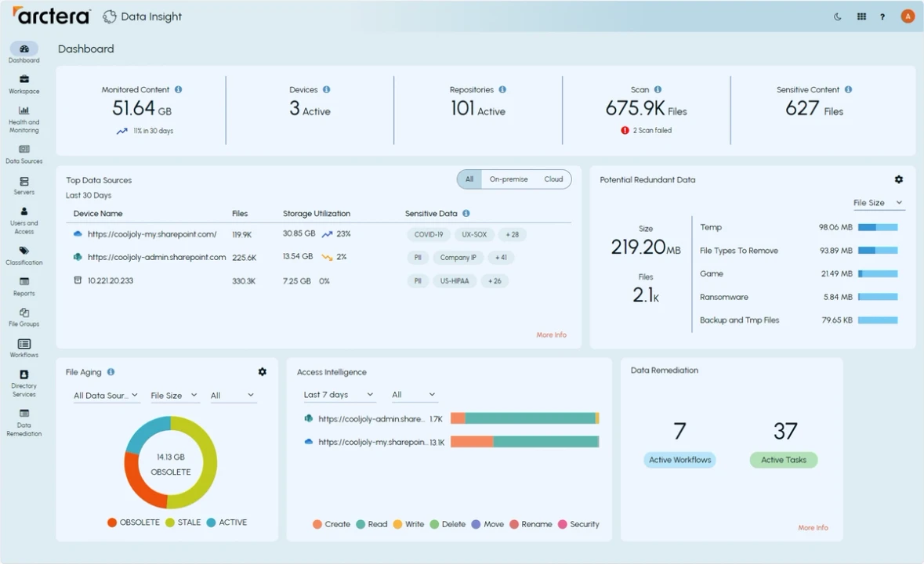Click More Info in Data Remediation
Viewport: 924px width, 564px height.
(x=813, y=527)
